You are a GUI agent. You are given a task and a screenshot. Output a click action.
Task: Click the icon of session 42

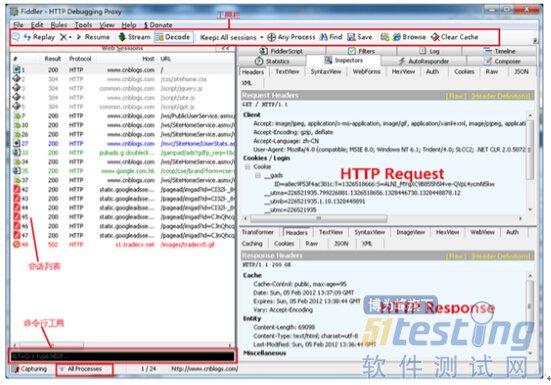pyautogui.click(x=16, y=189)
